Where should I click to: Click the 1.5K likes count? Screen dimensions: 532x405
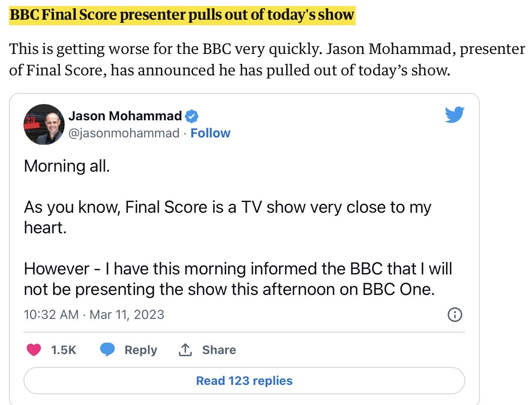tap(63, 350)
